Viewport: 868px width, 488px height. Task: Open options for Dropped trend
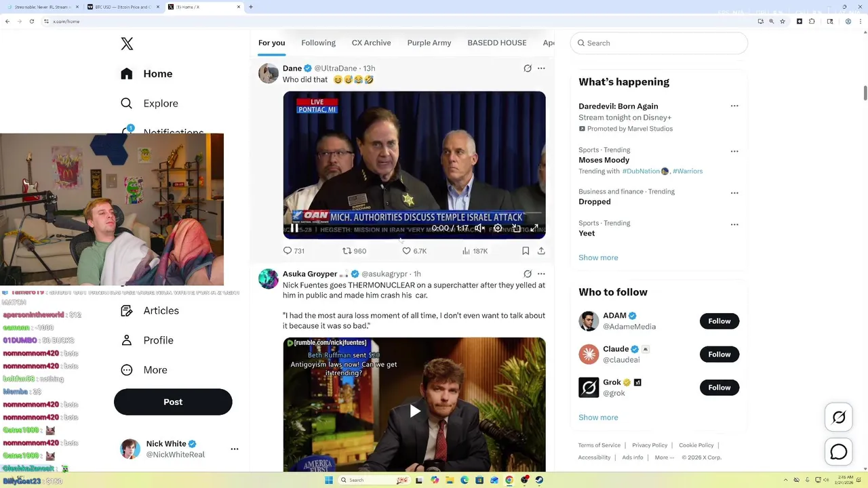[734, 193]
